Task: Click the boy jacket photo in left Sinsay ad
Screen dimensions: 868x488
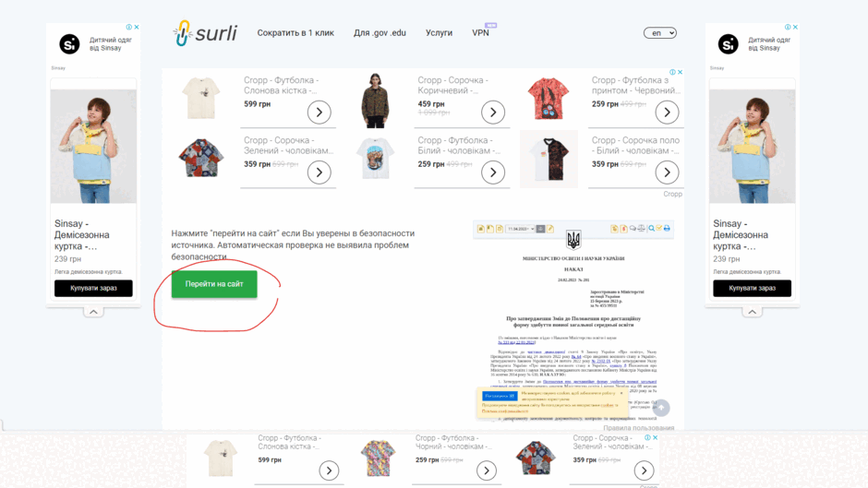Action: pyautogui.click(x=93, y=147)
